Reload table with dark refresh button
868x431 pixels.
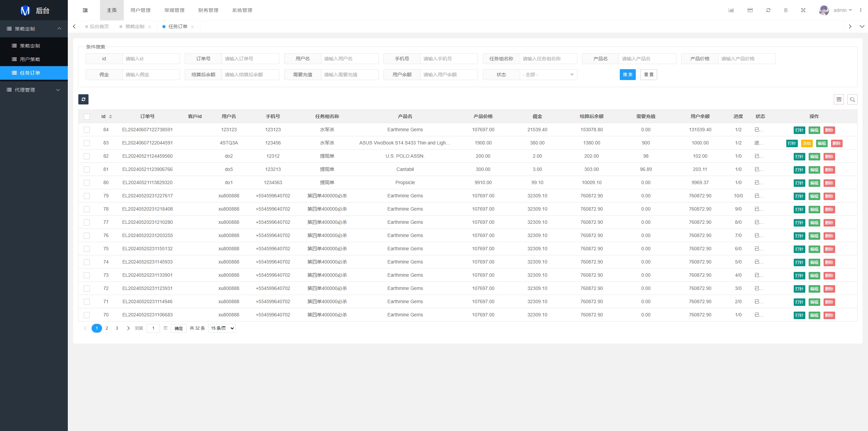[x=83, y=99]
